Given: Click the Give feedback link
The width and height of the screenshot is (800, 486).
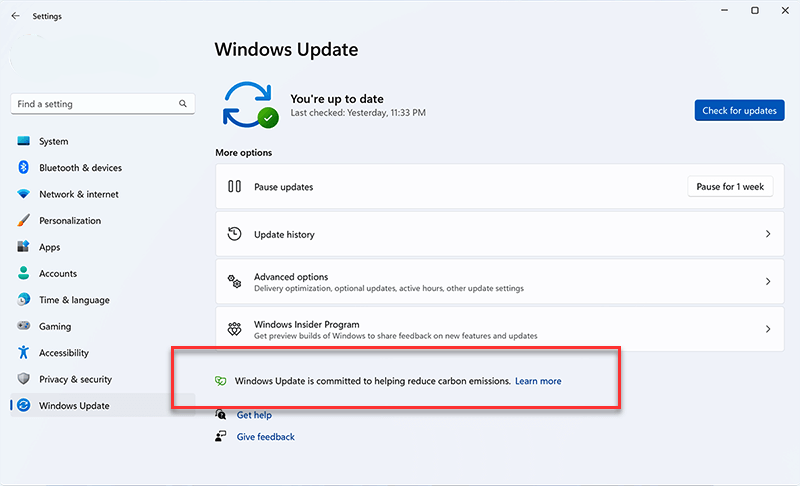Looking at the screenshot, I should (x=265, y=437).
